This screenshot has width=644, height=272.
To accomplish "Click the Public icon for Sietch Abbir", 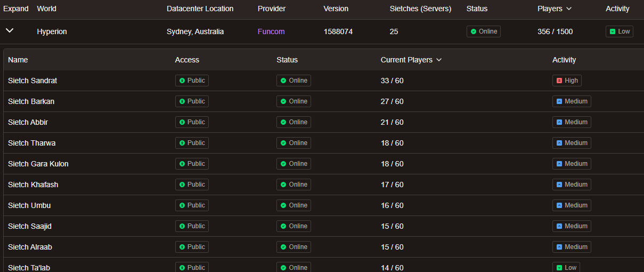I will coord(182,122).
